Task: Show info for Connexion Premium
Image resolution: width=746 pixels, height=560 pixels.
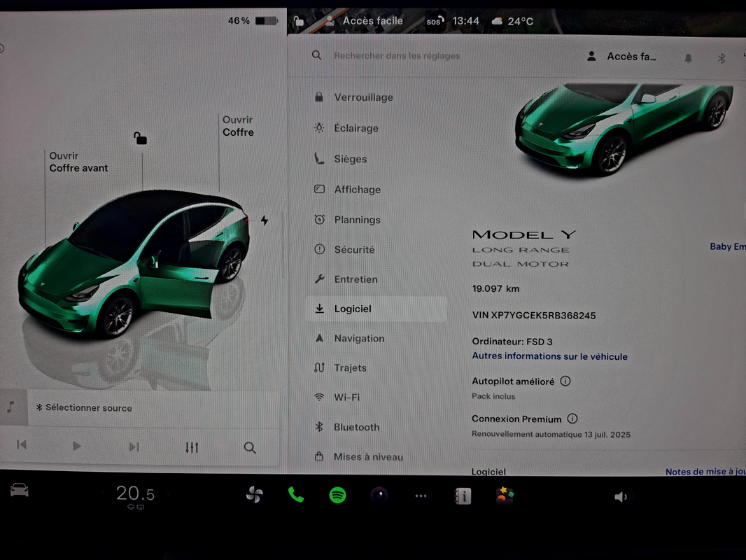Action: 572,419
